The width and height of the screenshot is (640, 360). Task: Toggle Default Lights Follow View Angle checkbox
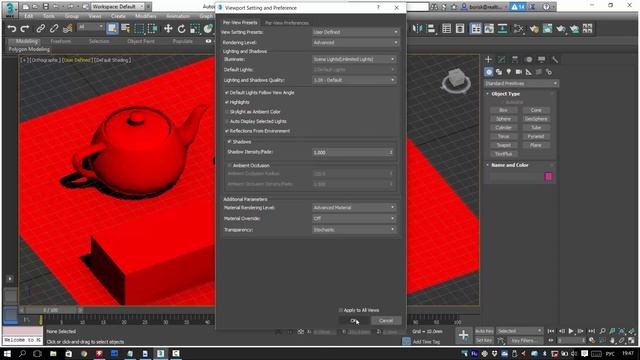coord(227,93)
